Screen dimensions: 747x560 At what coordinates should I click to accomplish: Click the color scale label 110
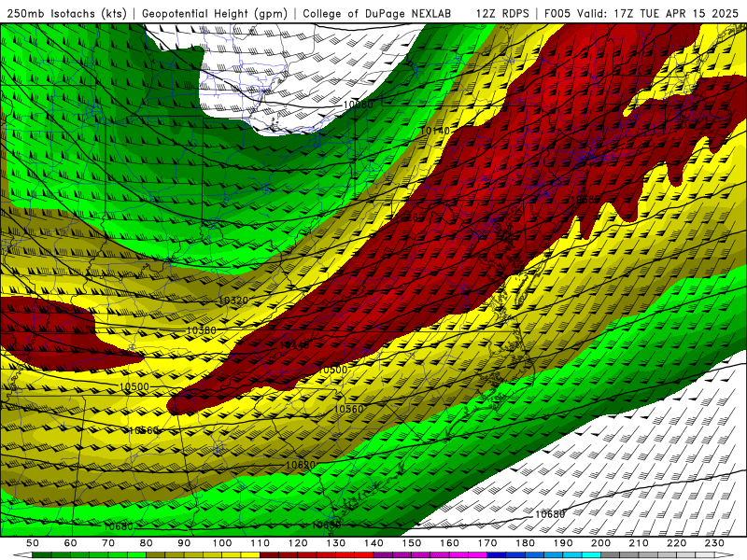tap(261, 543)
